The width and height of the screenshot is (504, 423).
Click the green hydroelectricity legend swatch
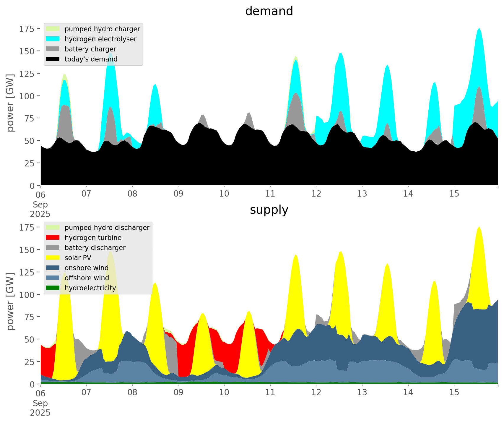pyautogui.click(x=53, y=288)
